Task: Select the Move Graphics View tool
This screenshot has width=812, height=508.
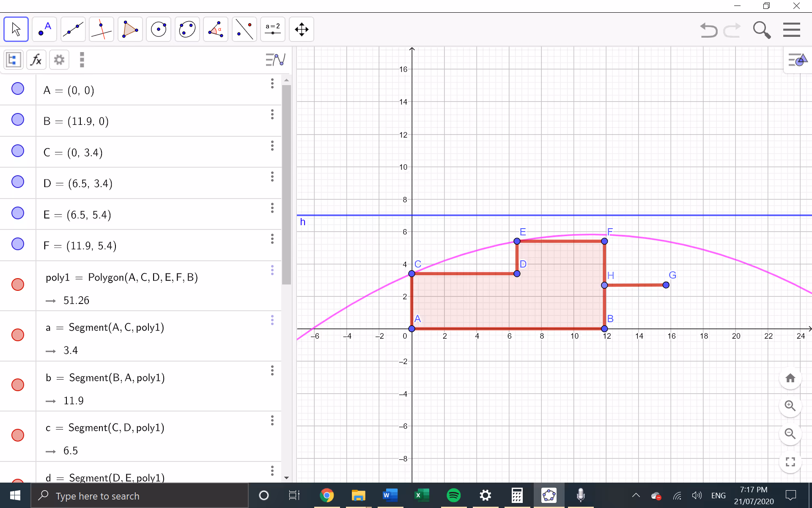Action: pos(302,29)
